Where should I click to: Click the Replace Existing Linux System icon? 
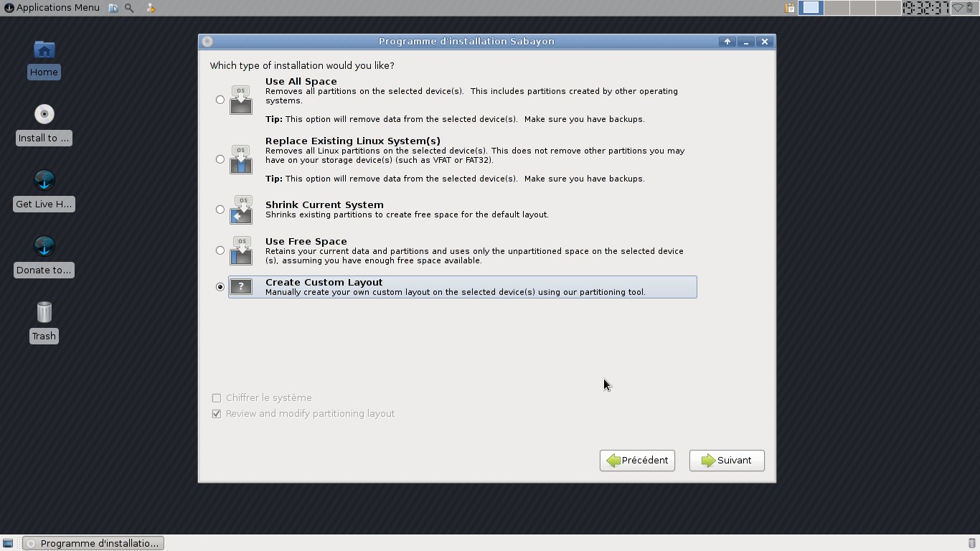(241, 159)
